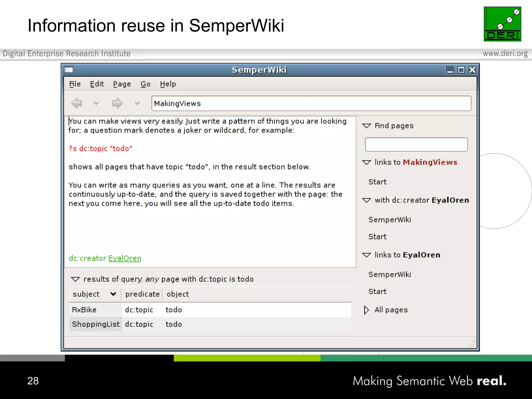Select the ShoppingList result row

[210, 324]
